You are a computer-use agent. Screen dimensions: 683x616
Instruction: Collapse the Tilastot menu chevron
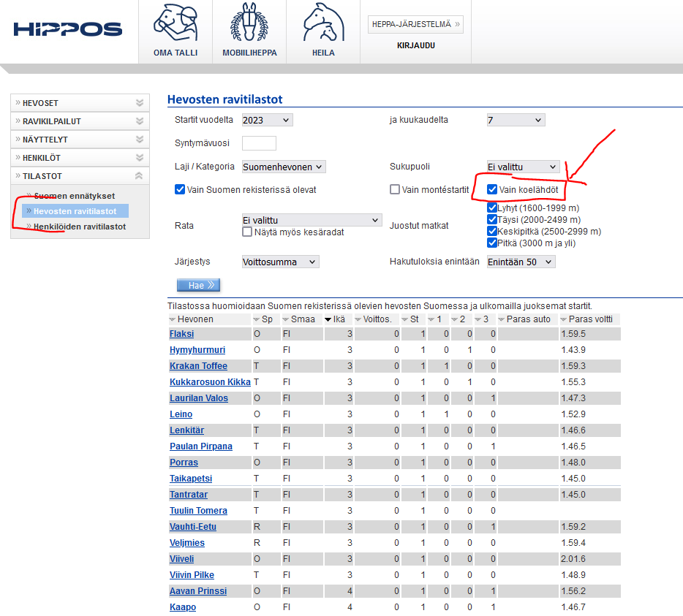click(x=139, y=176)
